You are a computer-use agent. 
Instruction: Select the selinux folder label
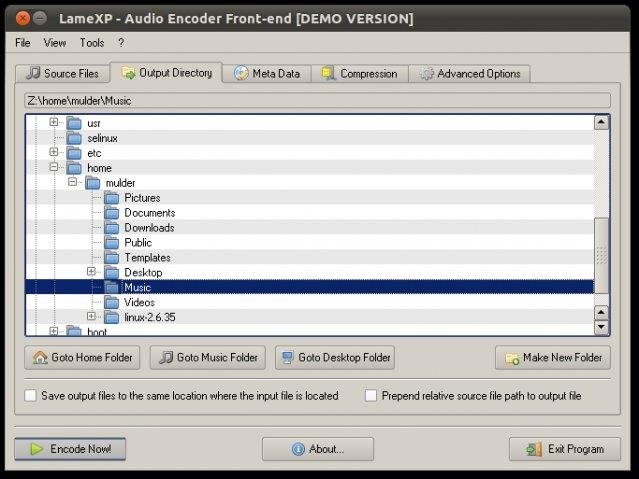[102, 138]
